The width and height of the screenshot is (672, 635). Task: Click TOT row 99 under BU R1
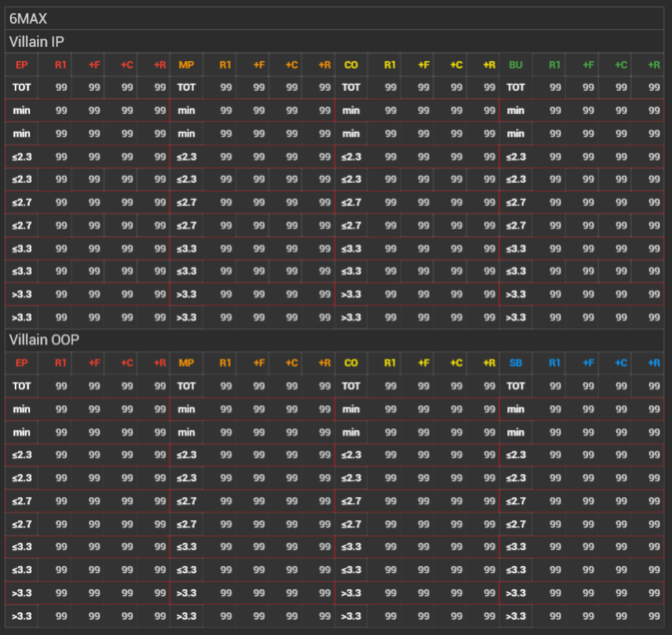[555, 88]
